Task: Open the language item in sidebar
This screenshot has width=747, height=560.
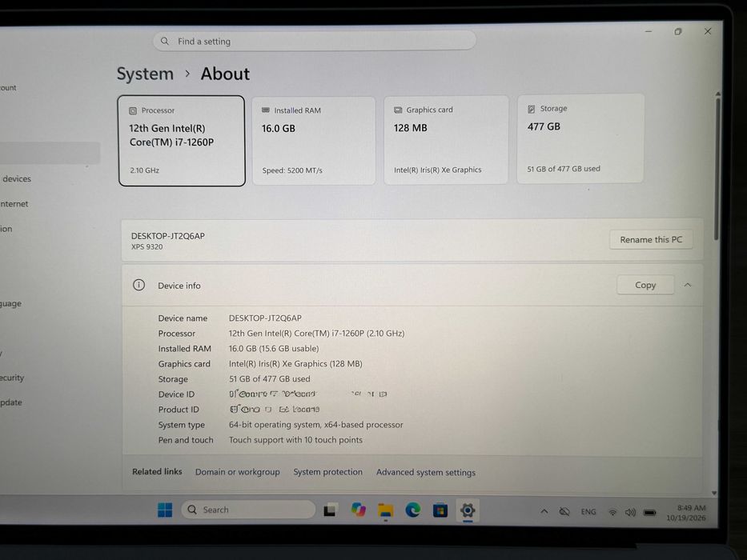Action: coord(11,303)
